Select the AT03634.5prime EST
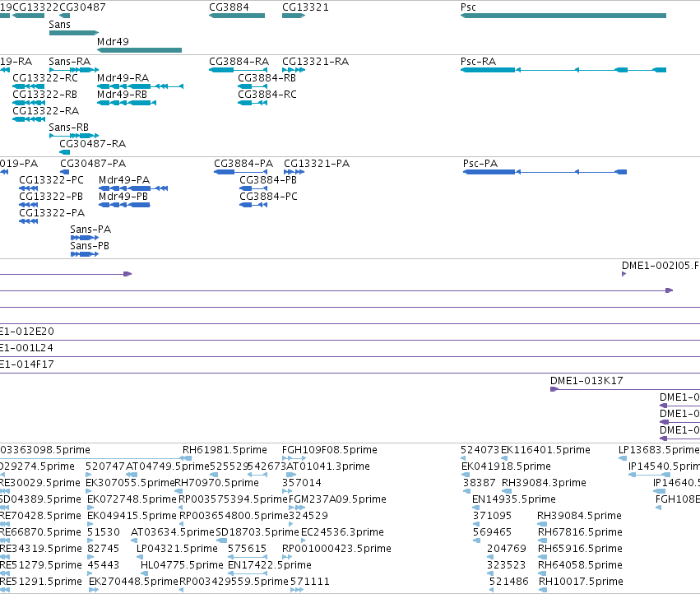The image size is (700, 594). click(x=134, y=541)
